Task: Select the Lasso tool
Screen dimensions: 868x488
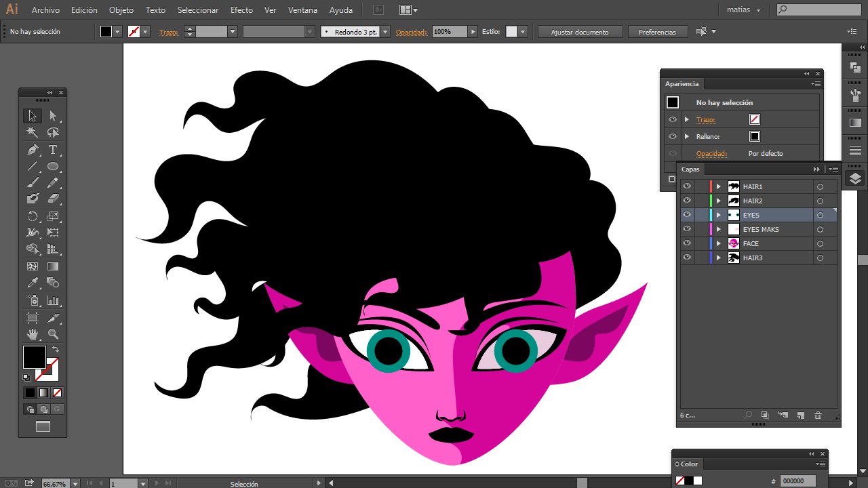Action: (53, 133)
